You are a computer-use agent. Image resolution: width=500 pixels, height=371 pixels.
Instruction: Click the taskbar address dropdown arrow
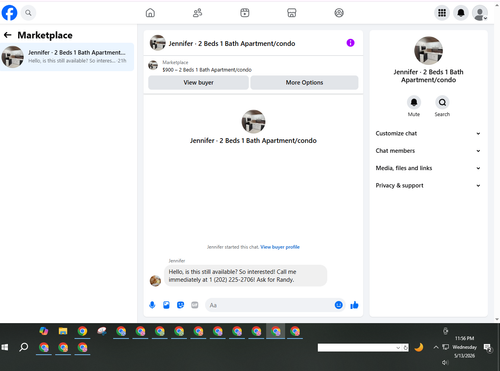coord(398,348)
